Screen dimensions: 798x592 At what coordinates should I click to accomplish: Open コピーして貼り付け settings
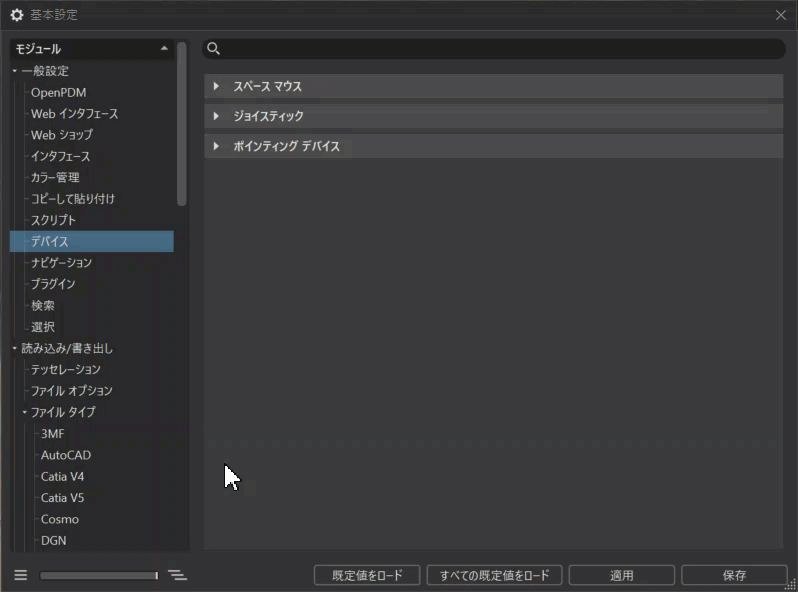click(73, 199)
